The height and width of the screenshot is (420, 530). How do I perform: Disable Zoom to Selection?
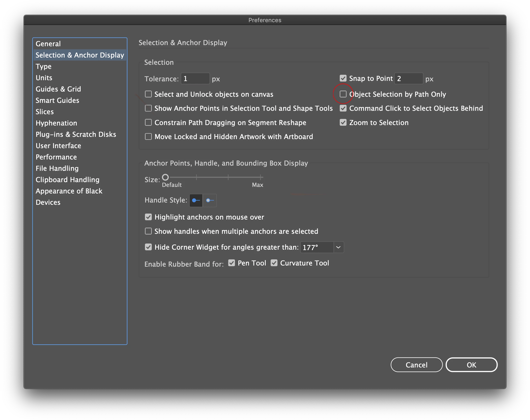343,123
